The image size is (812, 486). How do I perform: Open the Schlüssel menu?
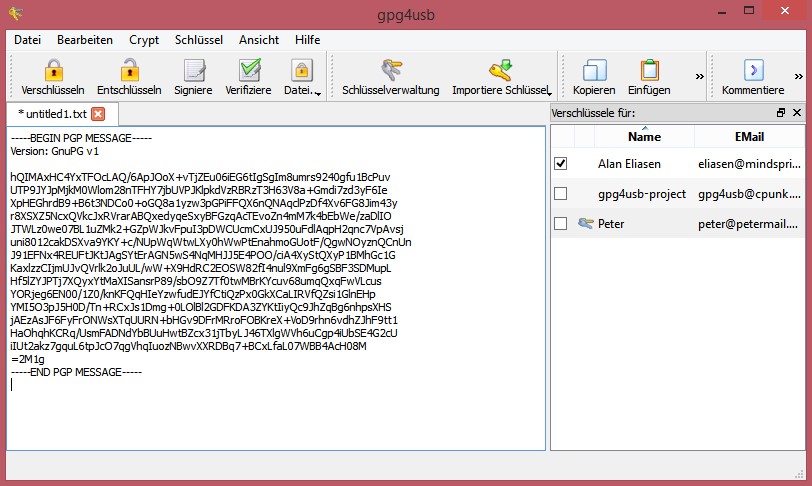pos(199,40)
